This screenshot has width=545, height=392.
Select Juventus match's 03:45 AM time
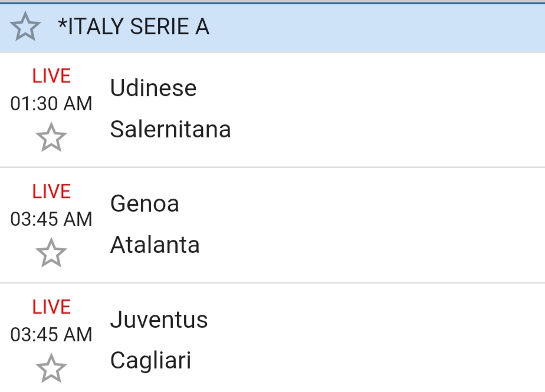tap(51, 335)
